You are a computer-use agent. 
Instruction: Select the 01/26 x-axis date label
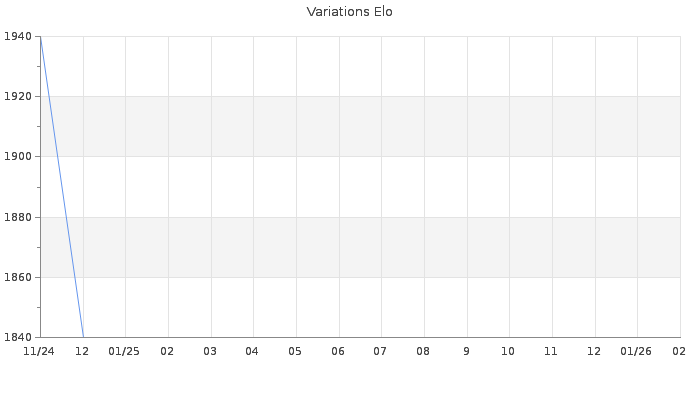tap(636, 352)
